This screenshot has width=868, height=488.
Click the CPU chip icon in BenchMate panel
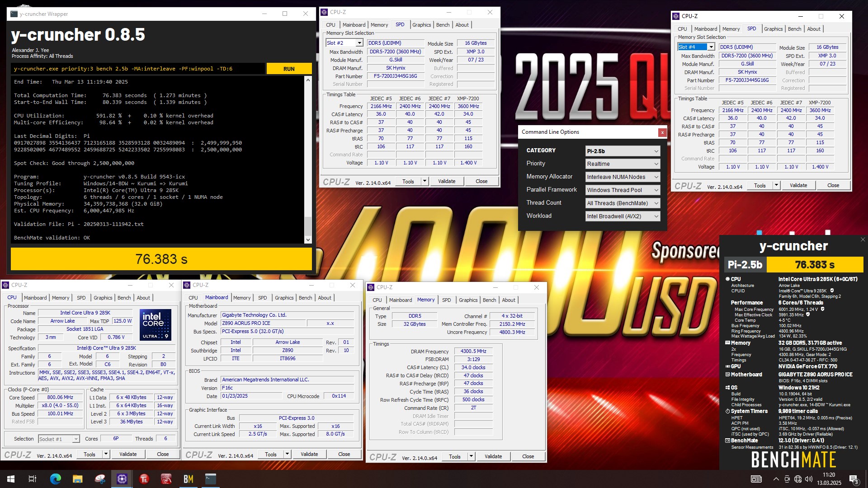point(727,279)
